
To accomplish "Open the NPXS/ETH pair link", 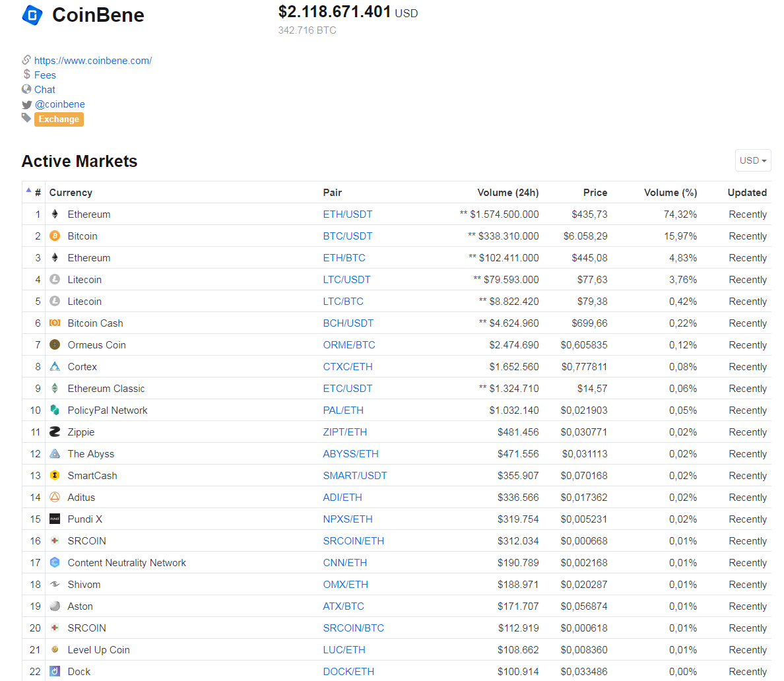I will tap(348, 519).
